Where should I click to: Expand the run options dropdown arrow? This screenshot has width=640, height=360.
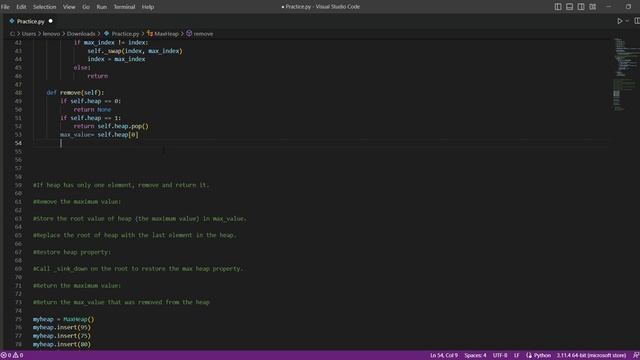click(x=627, y=21)
